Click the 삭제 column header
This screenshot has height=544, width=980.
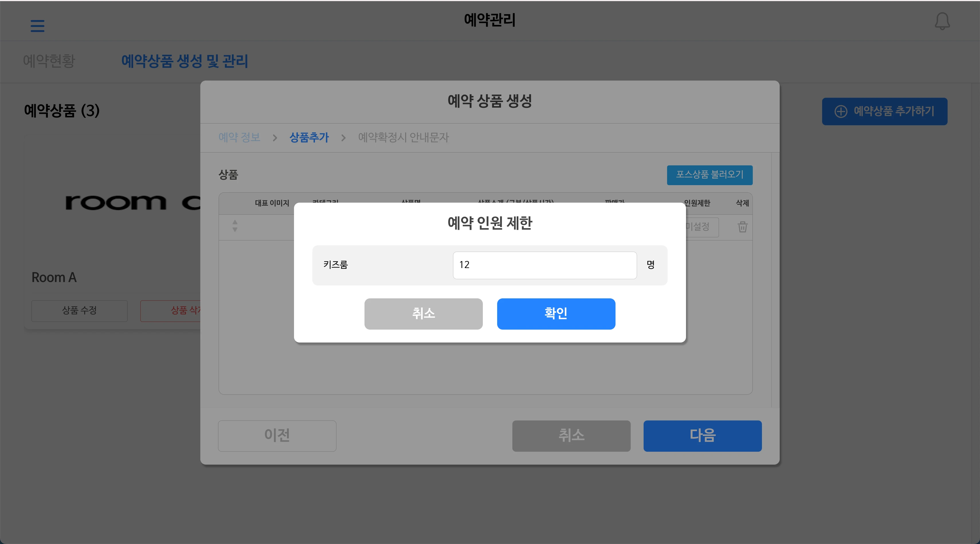click(x=742, y=203)
